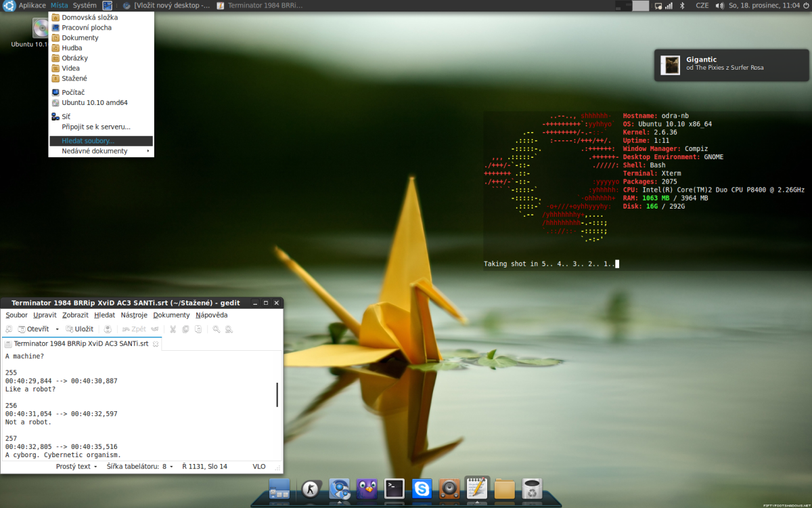Image resolution: width=812 pixels, height=508 pixels.
Task: Select Ubuntu 10.10 amd64 in Místa menu
Action: tap(101, 103)
